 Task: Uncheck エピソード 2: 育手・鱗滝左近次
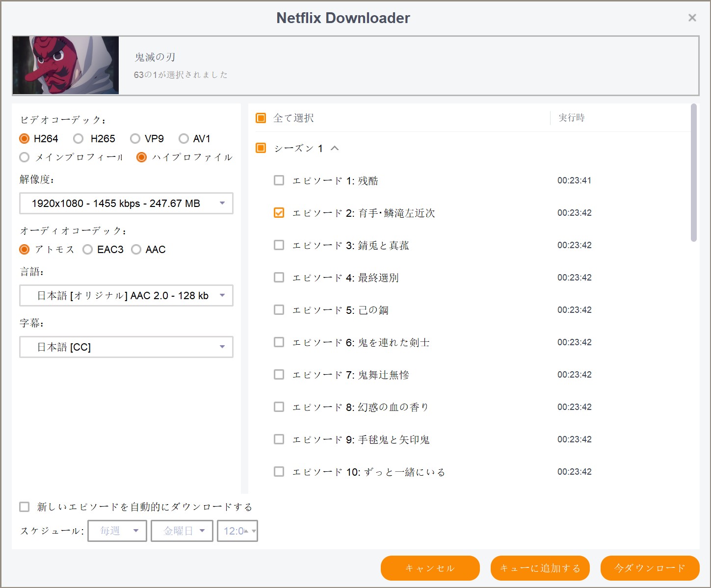click(x=279, y=213)
